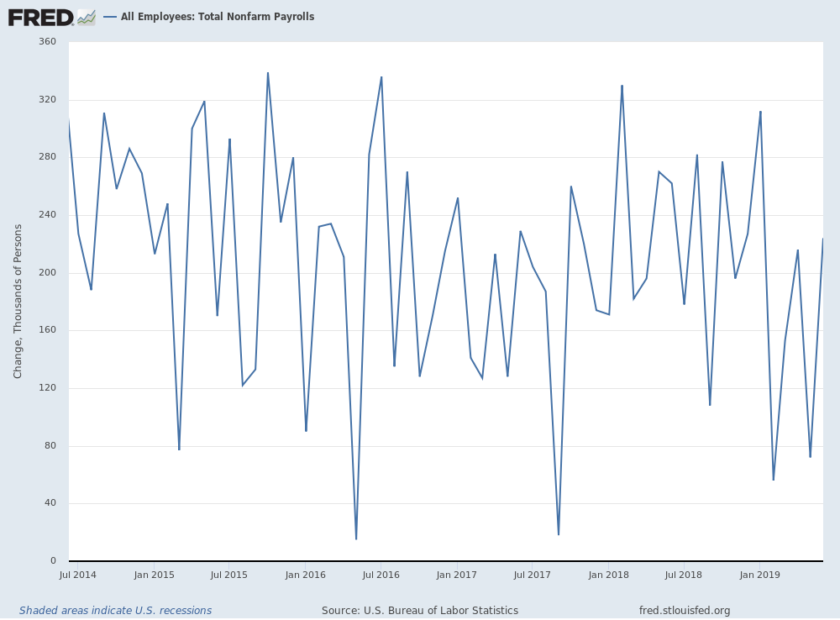
Task: Select the All Employees: Total Nonfarm Payrolls legend label
Action: [x=218, y=17]
